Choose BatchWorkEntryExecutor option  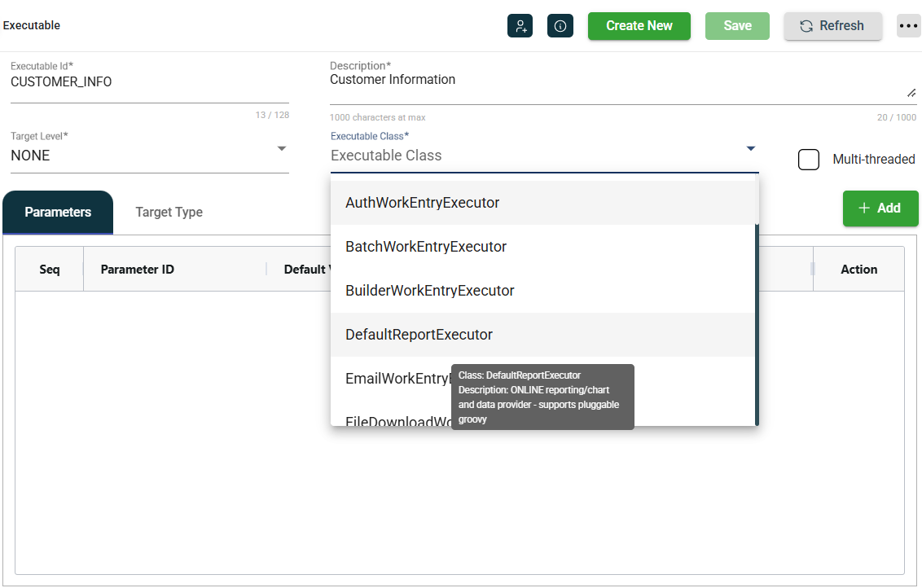tap(426, 247)
